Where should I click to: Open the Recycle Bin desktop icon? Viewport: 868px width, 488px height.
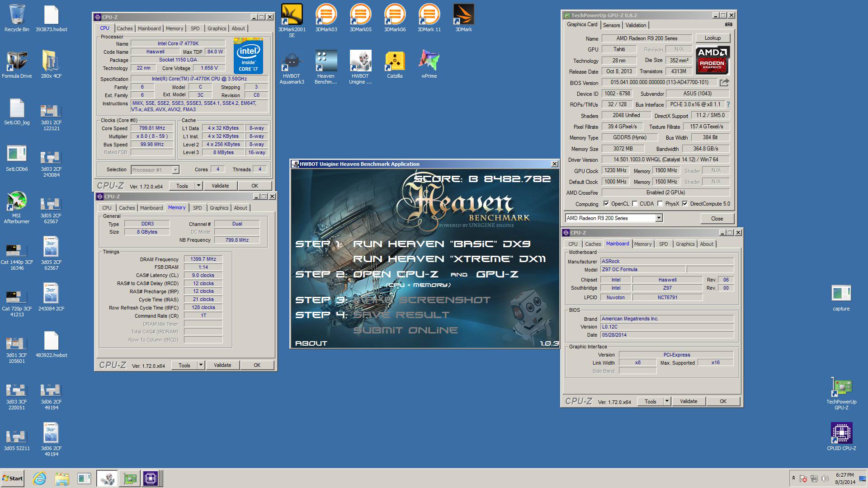coord(17,18)
